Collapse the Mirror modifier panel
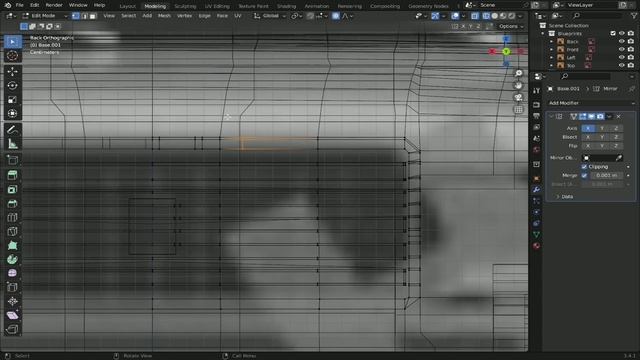Screen dimensions: 640x360 pos(551,117)
